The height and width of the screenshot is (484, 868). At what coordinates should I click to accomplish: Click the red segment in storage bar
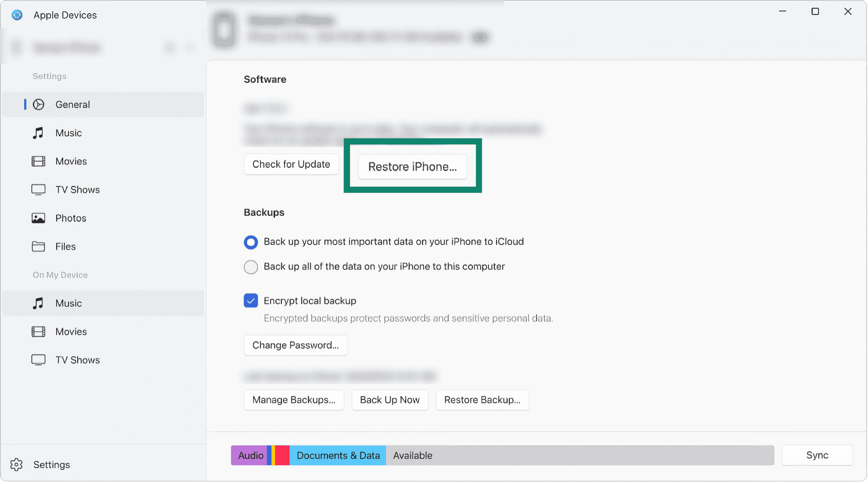tap(282, 456)
